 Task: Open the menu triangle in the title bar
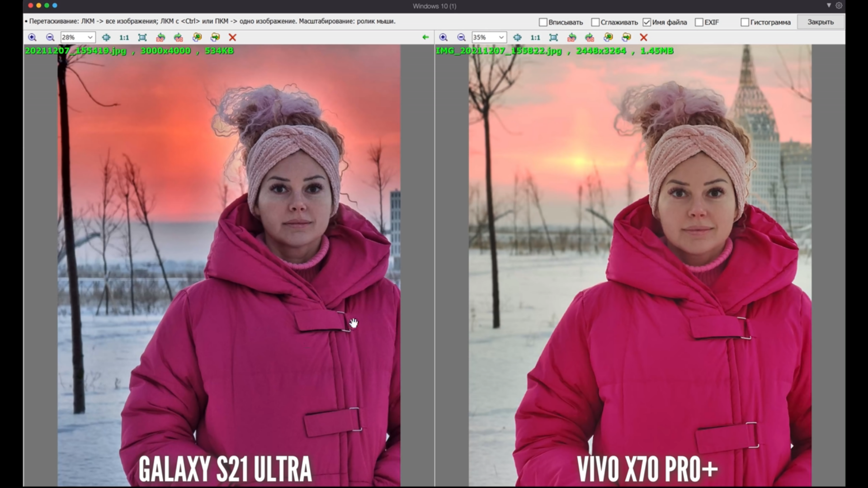pyautogui.click(x=829, y=5)
